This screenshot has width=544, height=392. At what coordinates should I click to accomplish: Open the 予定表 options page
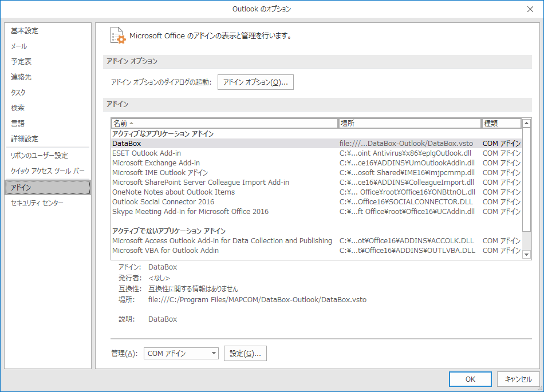48,62
